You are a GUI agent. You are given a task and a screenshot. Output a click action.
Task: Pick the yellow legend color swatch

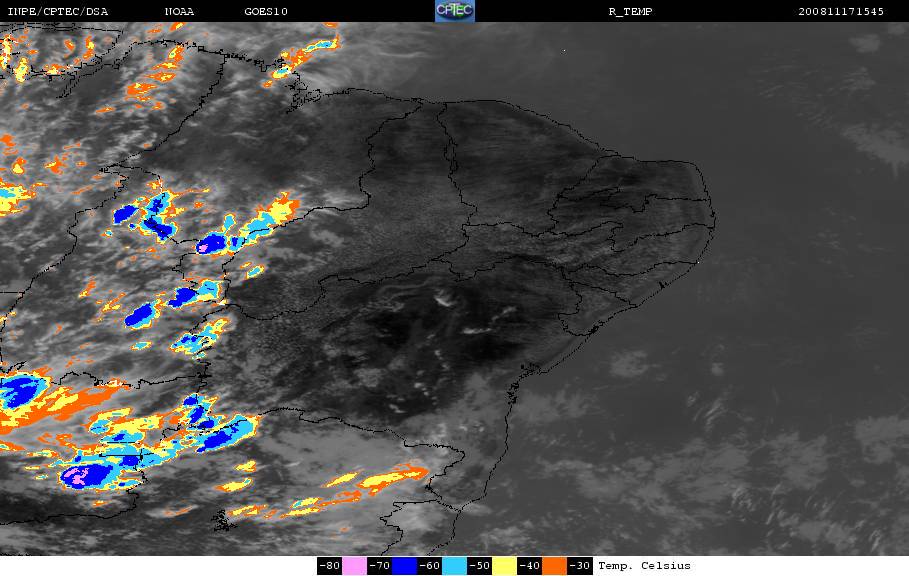pos(505,566)
